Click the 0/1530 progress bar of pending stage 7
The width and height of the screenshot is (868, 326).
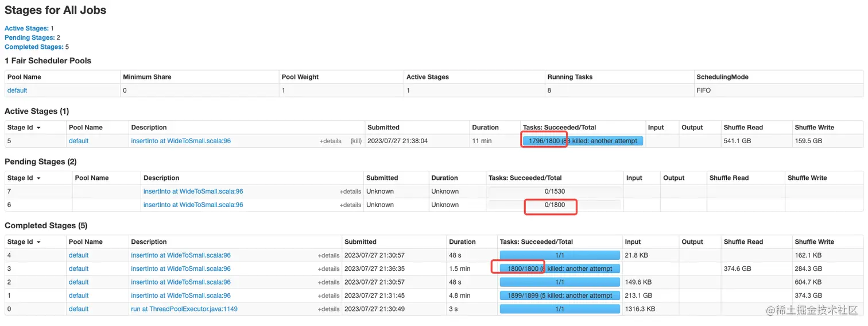[x=555, y=191]
